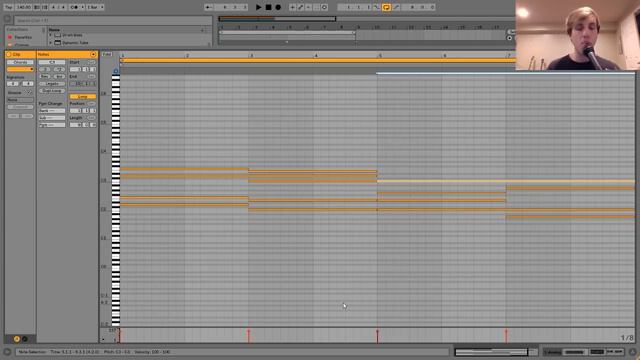Click the arrangement overview strip
The image size is (640, 360).
pos(278,19)
